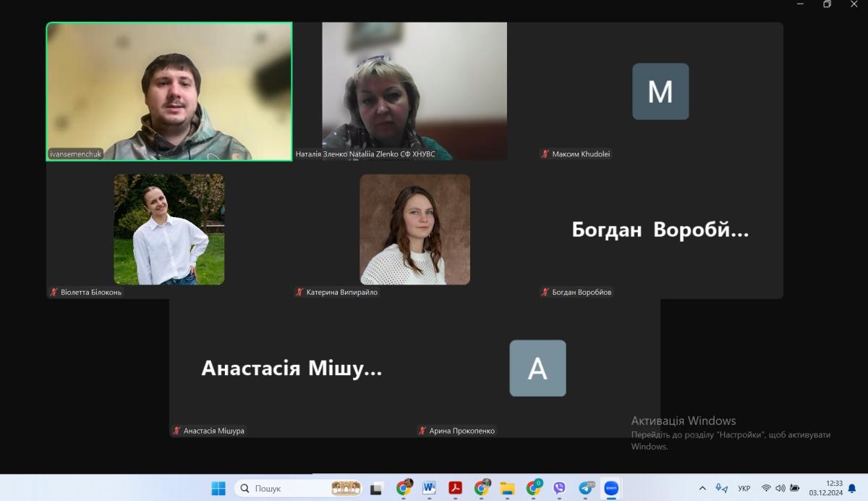Select Арина Прокопенко's avatar tile with letter A
Image resolution: width=868 pixels, height=501 pixels.
[537, 369]
